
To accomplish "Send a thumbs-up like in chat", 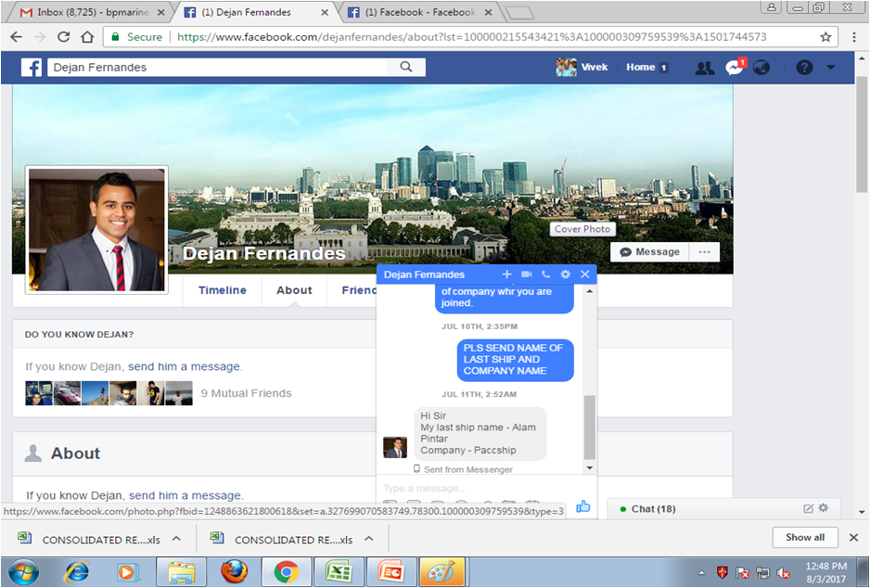I will 582,506.
